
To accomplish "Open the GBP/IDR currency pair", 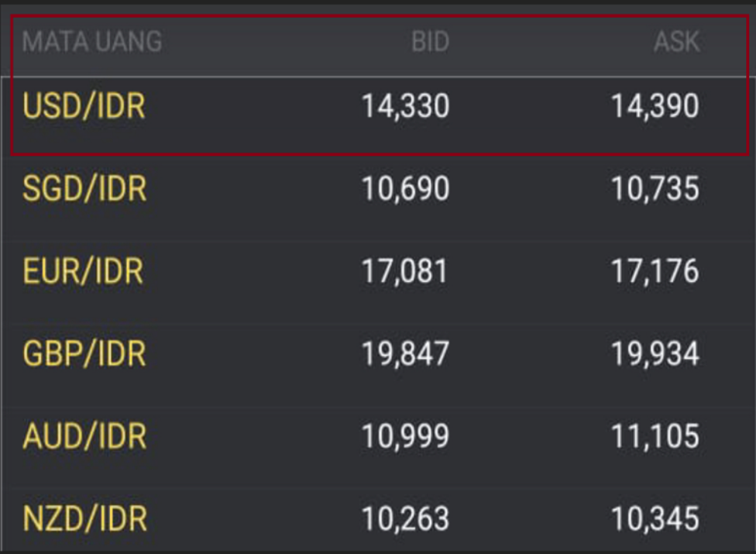I will [x=84, y=354].
